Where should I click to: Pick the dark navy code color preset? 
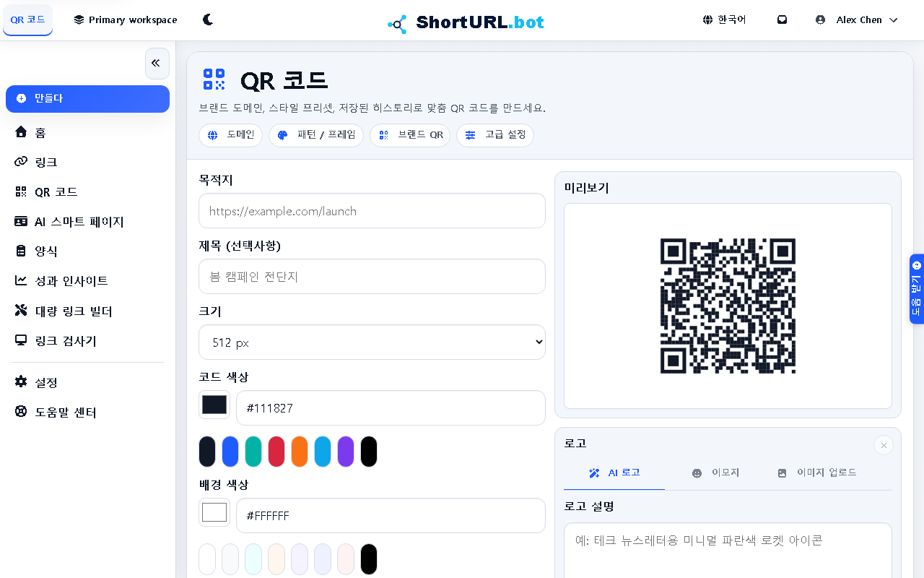pos(207,452)
